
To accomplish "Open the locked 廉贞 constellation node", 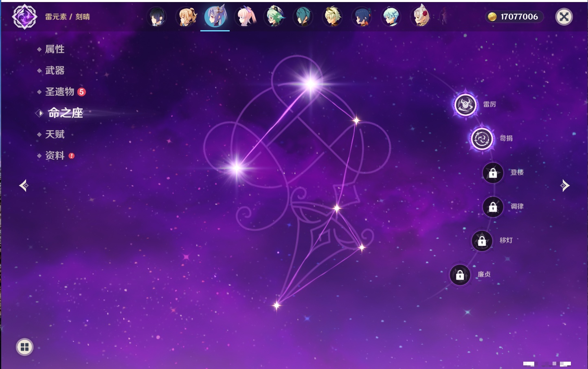I will click(460, 275).
